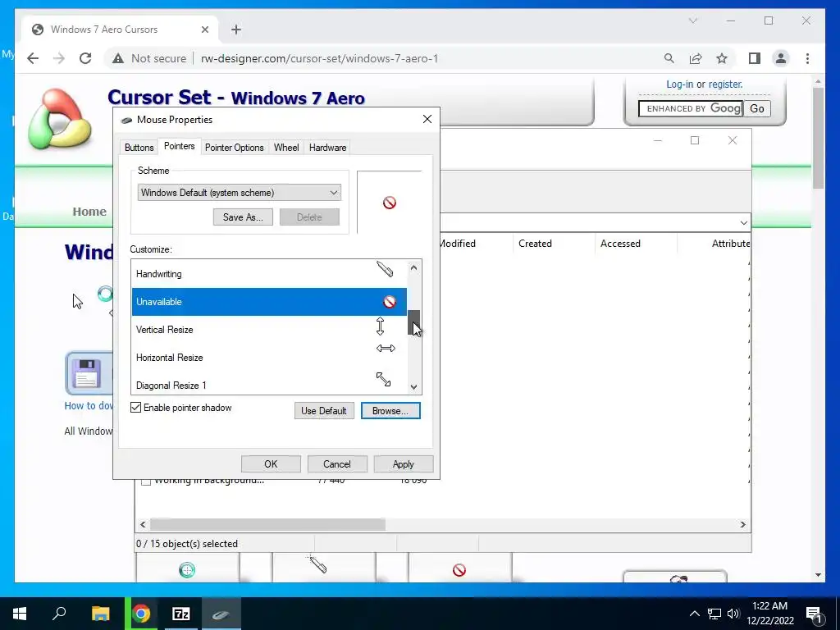The image size is (840, 630).
Task: Click scroll down arrow in Customize list
Action: [x=413, y=387]
